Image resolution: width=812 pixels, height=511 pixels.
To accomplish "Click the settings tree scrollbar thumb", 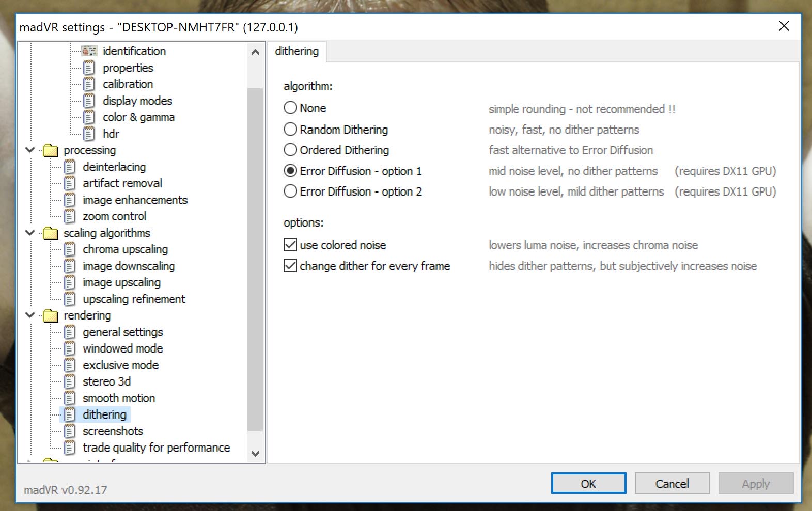I will (x=255, y=259).
